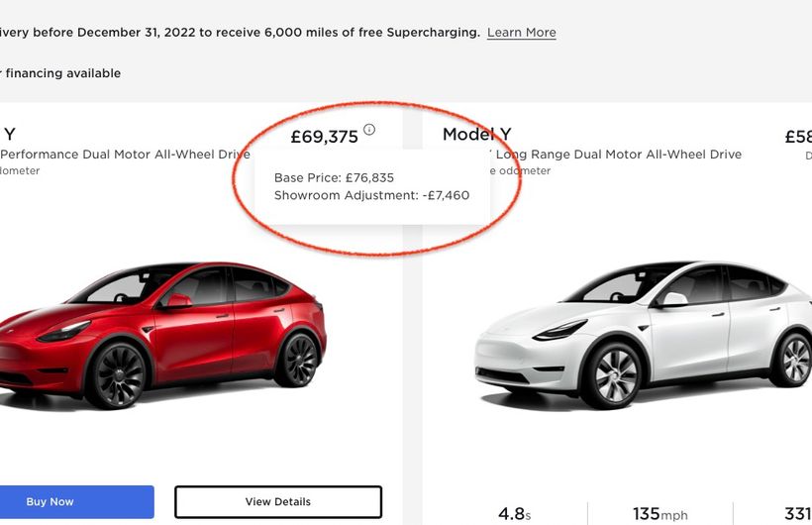The image size is (812, 525).
Task: Click the Showroom Adjustment -£7,460 line
Action: click(371, 195)
